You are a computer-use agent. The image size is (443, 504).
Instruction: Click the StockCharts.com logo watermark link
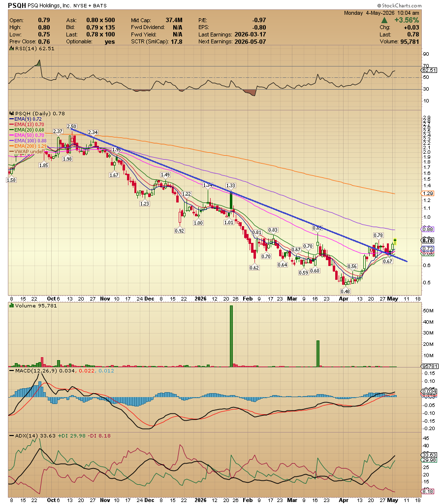[399, 5]
